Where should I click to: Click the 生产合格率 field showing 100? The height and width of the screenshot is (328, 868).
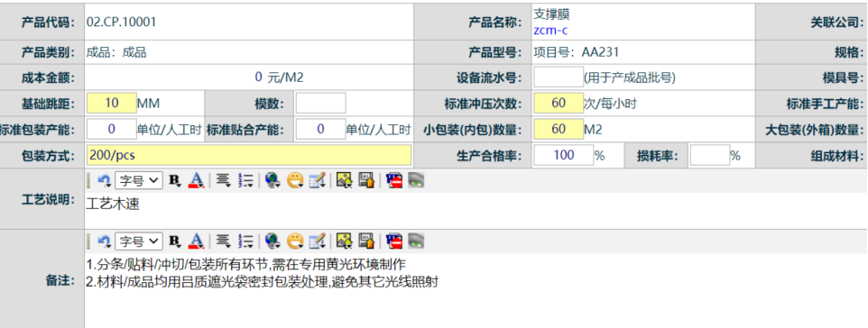(x=564, y=155)
